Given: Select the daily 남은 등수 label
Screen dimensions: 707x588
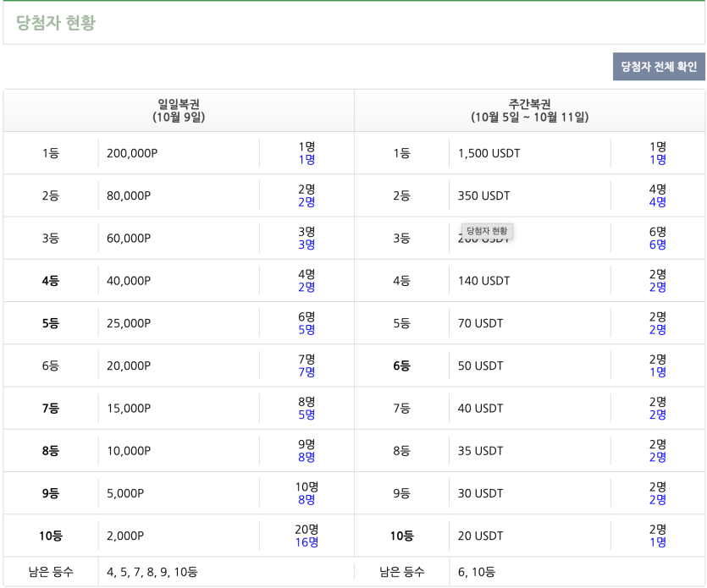Looking at the screenshot, I should click(x=51, y=572).
